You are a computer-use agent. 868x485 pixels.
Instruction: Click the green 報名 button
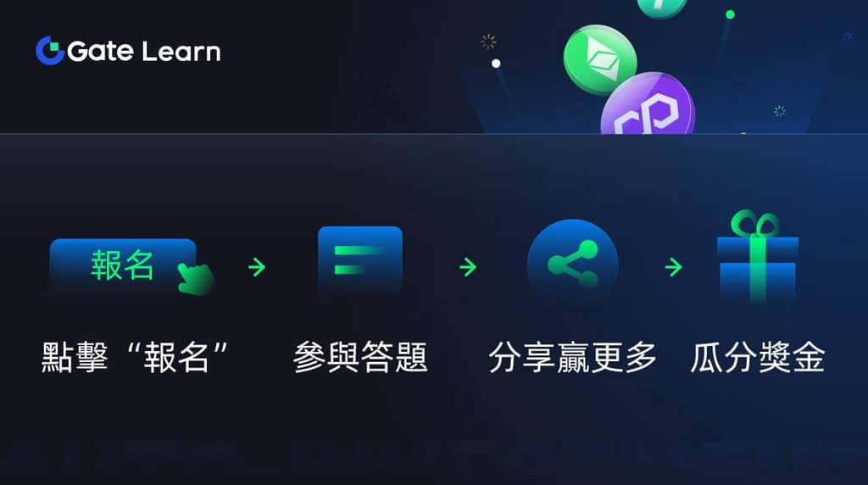pos(123,264)
